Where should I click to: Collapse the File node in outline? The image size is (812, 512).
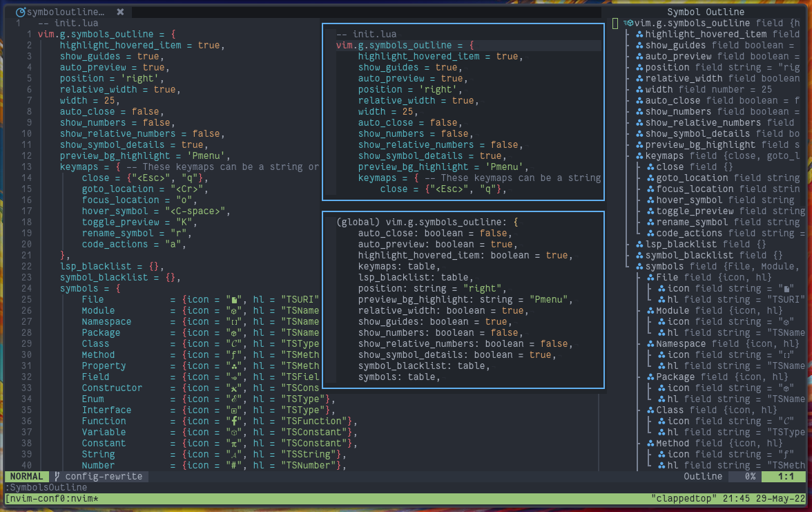651,277
